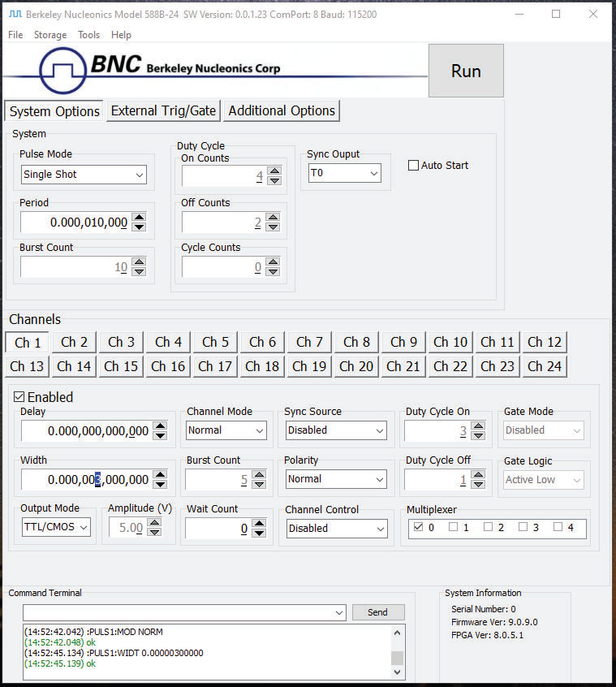Expand the Polarity dropdown

coord(336,479)
